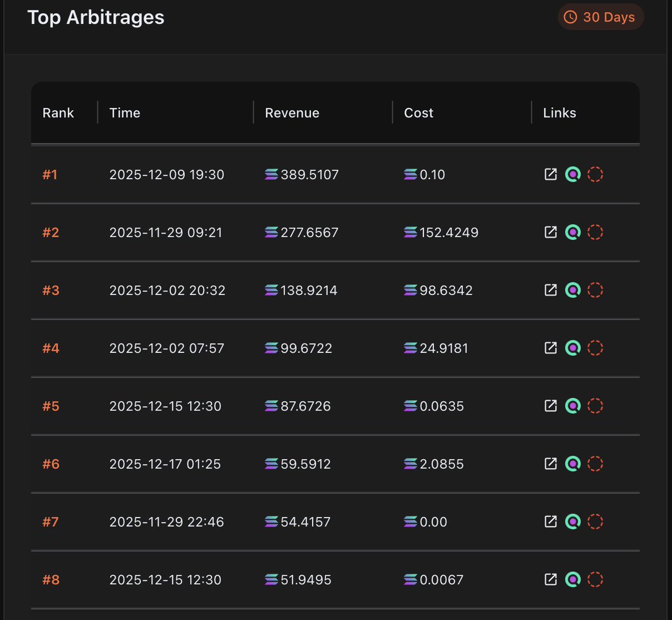Sort by the Revenue column header
672x620 pixels.
point(292,113)
